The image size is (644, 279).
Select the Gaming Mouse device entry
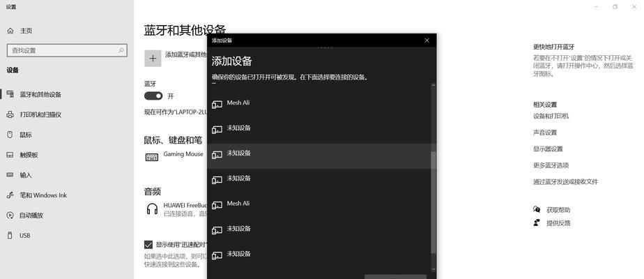coord(176,156)
